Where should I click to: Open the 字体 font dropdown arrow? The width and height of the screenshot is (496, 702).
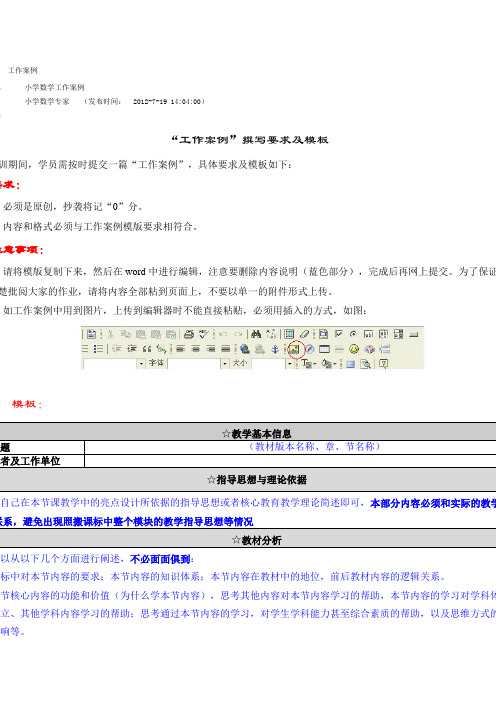(225, 364)
